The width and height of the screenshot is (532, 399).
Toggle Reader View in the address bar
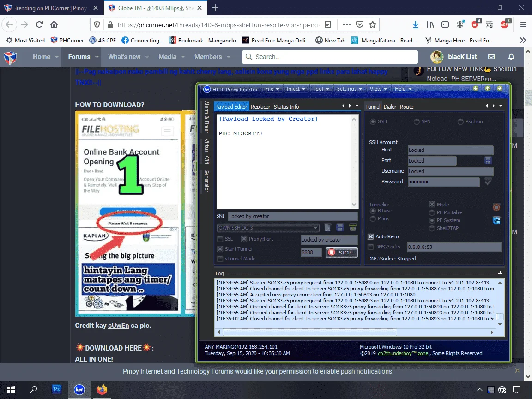click(x=328, y=24)
